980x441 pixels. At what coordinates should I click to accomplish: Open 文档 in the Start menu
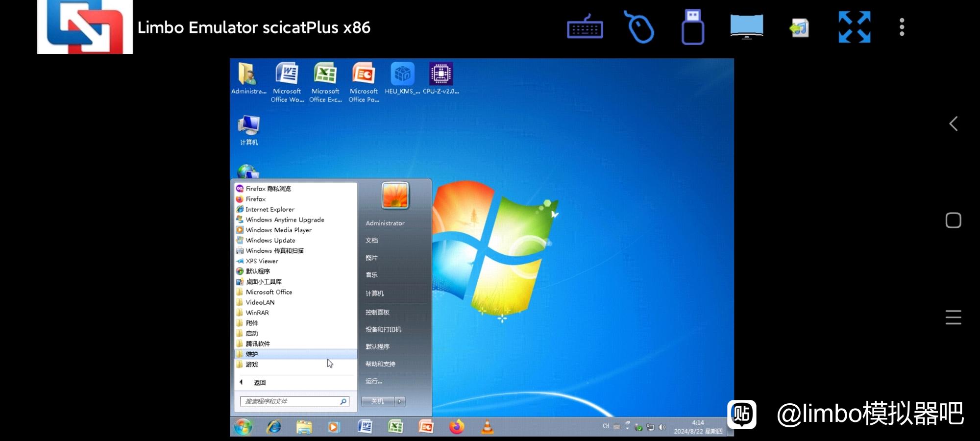(x=371, y=240)
